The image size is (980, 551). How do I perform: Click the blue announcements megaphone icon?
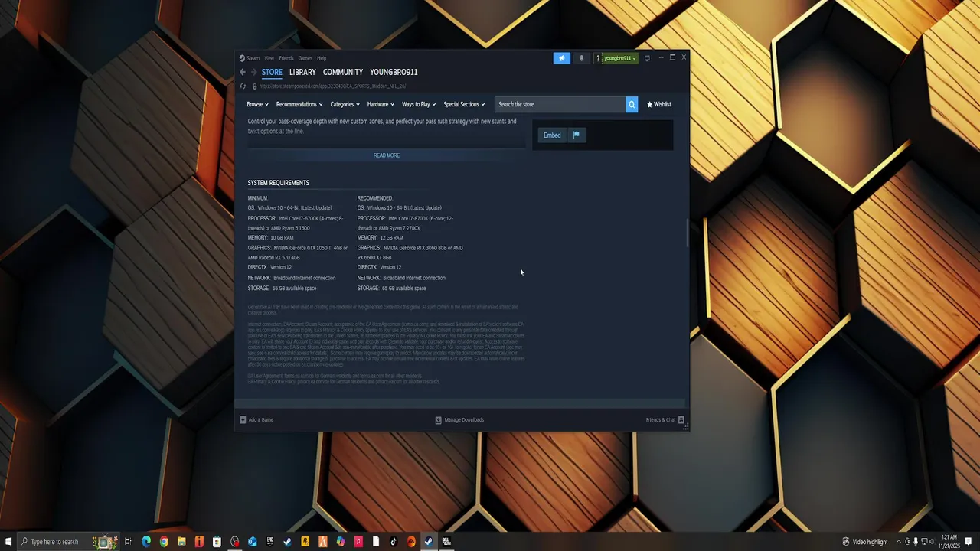(561, 58)
